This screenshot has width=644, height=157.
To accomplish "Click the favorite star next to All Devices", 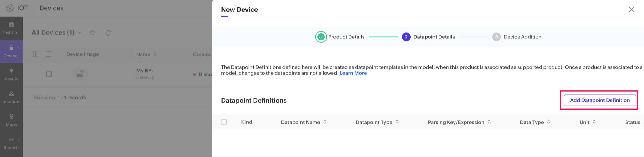I will 92,33.
